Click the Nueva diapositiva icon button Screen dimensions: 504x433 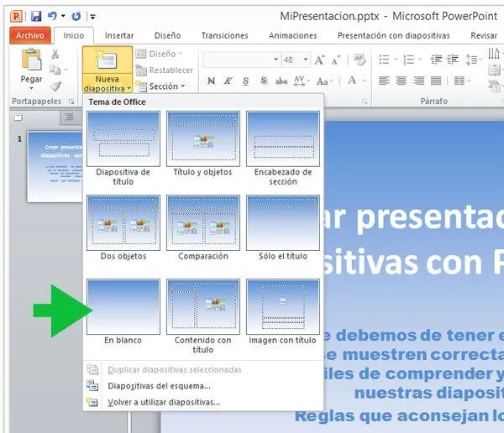pyautogui.click(x=108, y=60)
